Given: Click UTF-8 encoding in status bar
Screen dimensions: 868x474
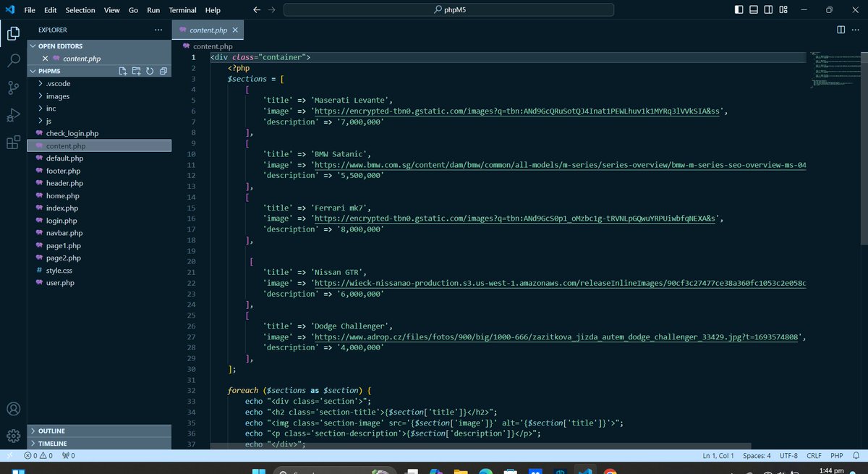Looking at the screenshot, I should pyautogui.click(x=787, y=456).
